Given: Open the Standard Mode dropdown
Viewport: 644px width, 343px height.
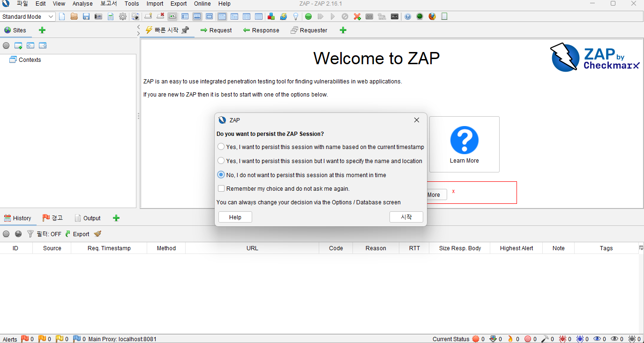Looking at the screenshot, I should coord(28,16).
